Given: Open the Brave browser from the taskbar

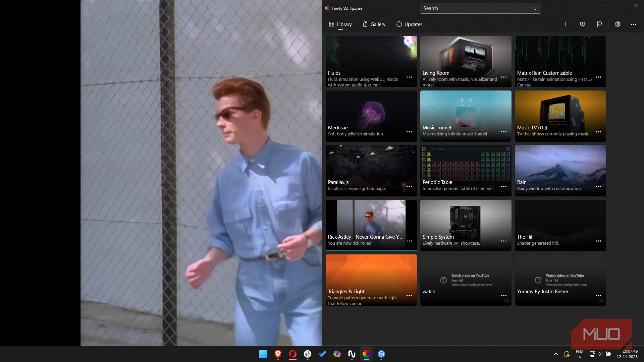Looking at the screenshot, I should (278, 354).
